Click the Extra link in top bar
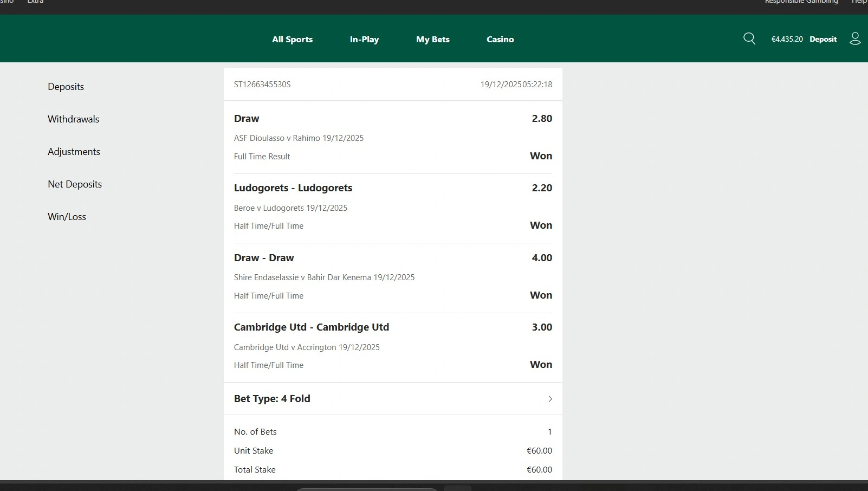Image resolution: width=868 pixels, height=491 pixels. coord(35,2)
